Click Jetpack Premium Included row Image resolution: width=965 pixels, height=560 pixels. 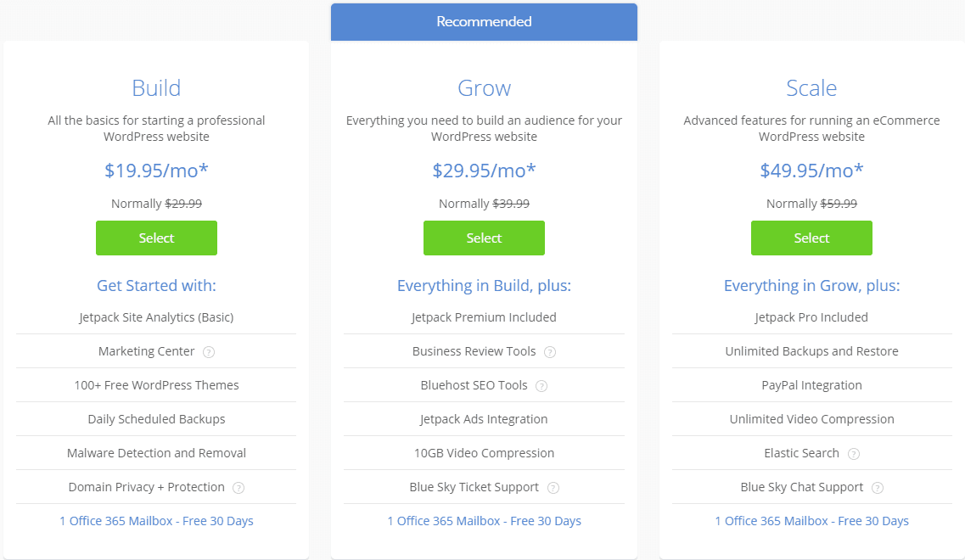[484, 317]
